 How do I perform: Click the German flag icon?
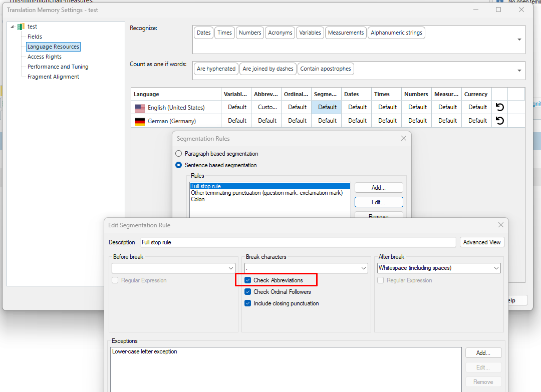click(x=140, y=121)
